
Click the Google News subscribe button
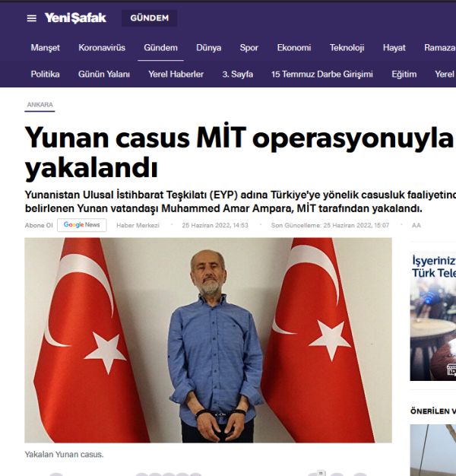click(x=81, y=225)
